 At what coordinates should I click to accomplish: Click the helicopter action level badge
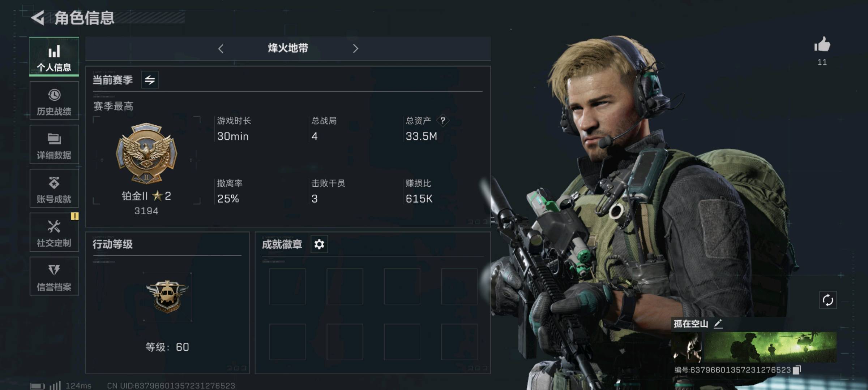[167, 297]
